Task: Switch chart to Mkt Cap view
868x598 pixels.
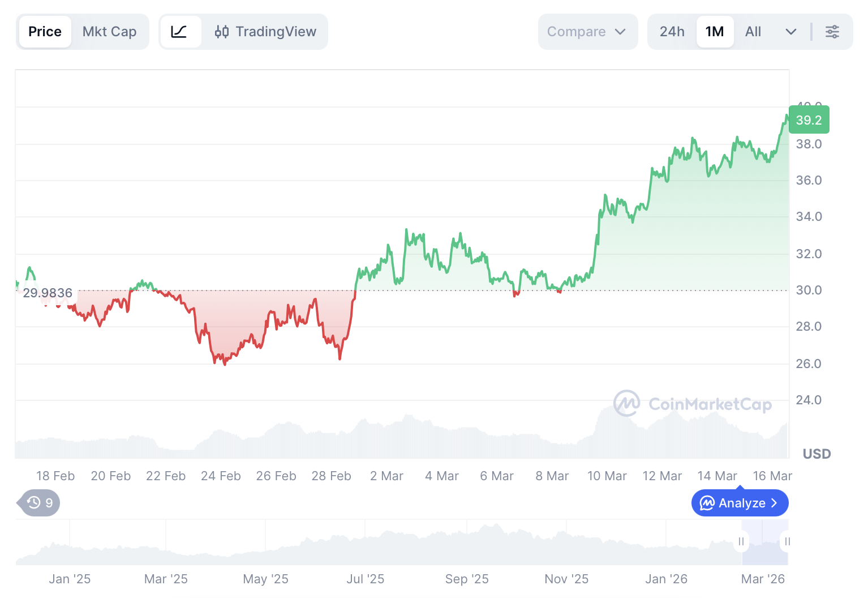Action: (109, 32)
